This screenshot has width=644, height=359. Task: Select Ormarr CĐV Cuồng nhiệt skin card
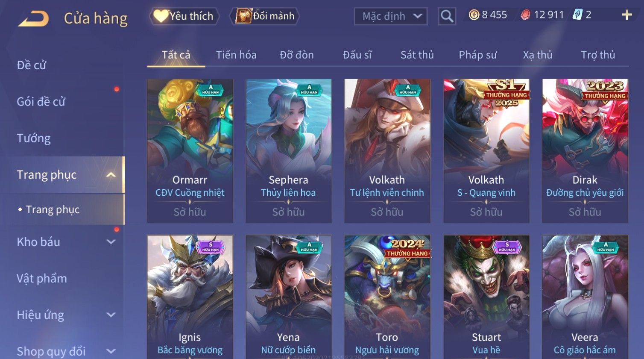coord(190,151)
